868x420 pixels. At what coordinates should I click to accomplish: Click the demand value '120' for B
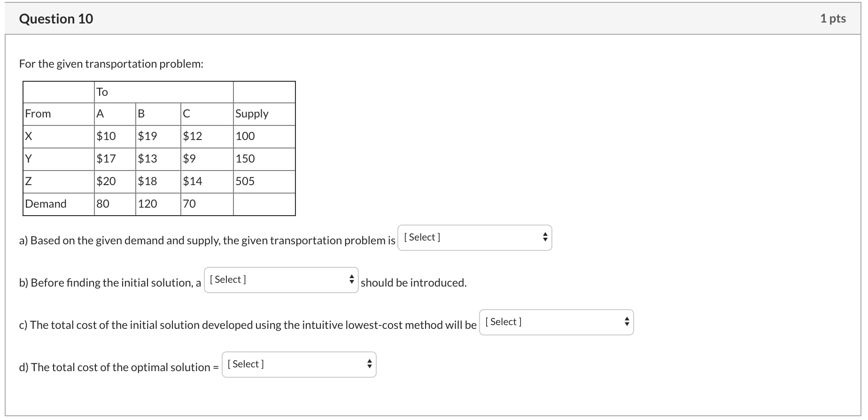coord(147,204)
